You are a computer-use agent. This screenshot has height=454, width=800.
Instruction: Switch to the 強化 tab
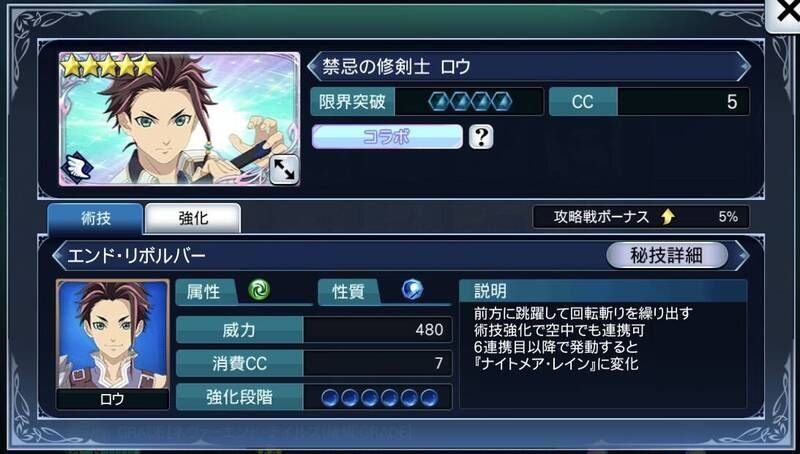point(193,218)
